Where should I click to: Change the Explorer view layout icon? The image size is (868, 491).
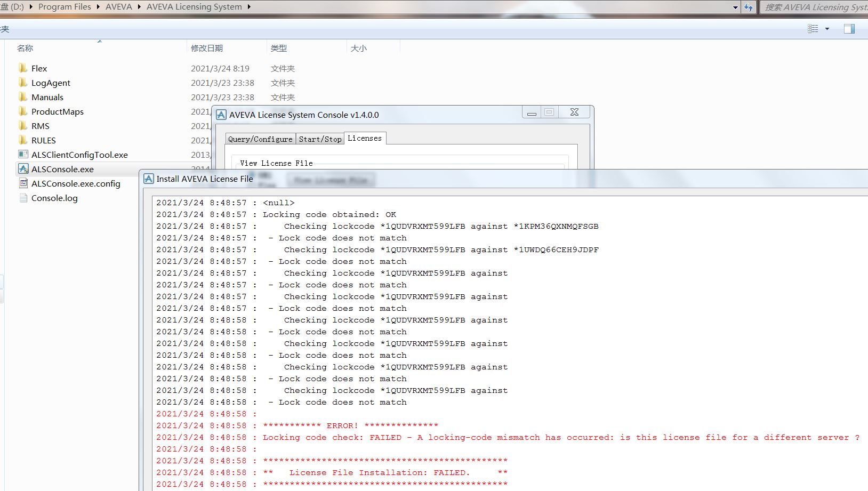click(813, 29)
